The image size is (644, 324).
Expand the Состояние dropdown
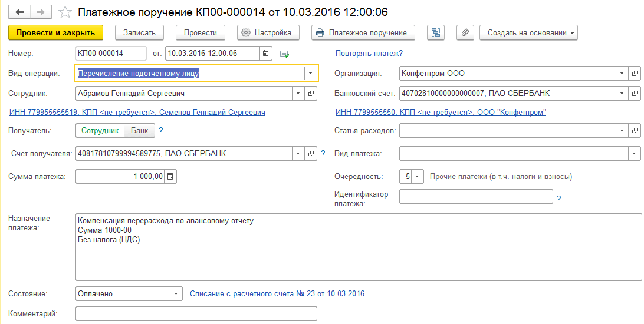click(x=176, y=293)
